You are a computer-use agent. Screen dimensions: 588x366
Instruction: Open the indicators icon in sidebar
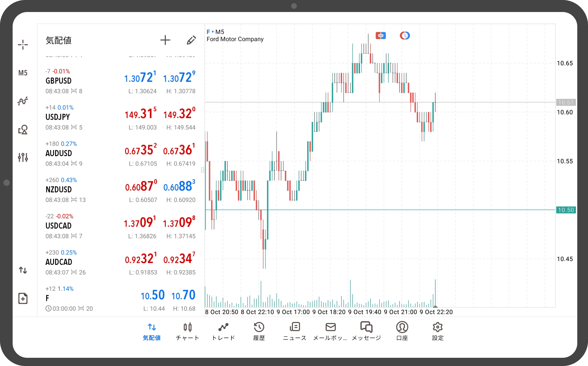pyautogui.click(x=23, y=101)
